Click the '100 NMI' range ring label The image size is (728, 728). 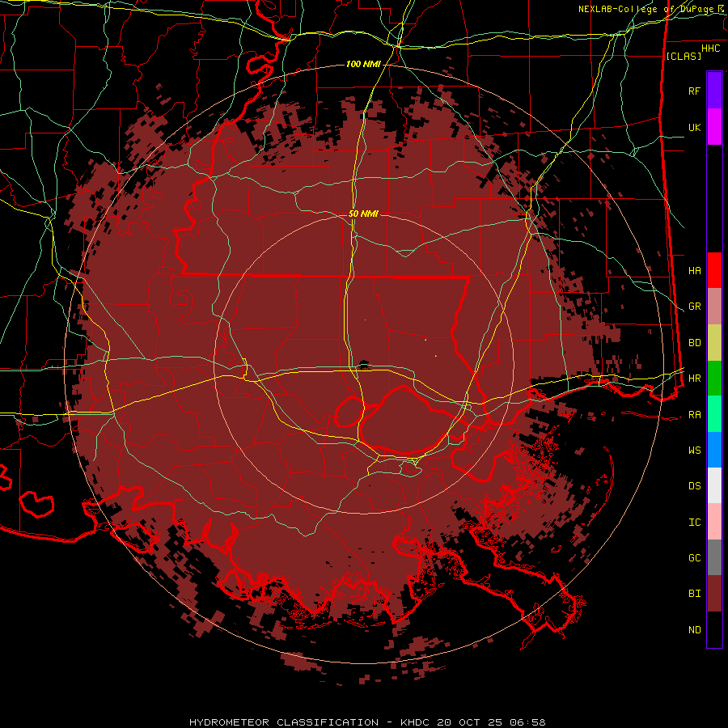pyautogui.click(x=363, y=64)
